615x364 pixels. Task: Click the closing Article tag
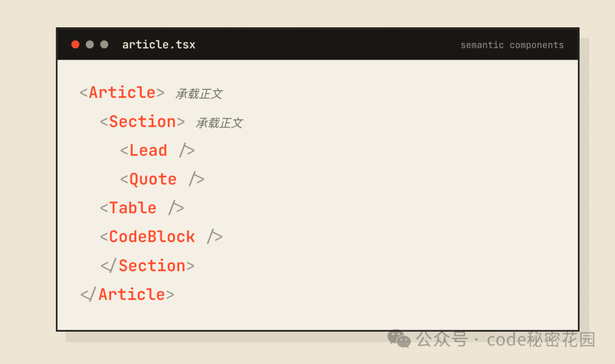point(127,295)
